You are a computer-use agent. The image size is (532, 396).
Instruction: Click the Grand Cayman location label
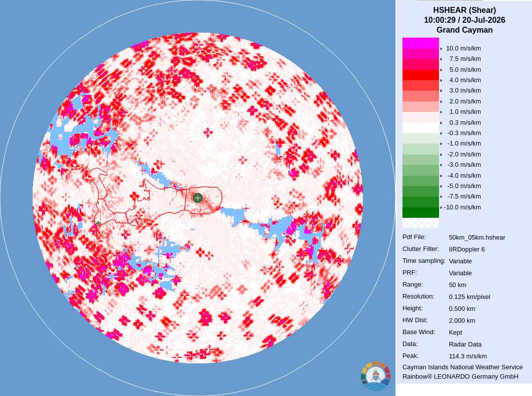pos(464,30)
